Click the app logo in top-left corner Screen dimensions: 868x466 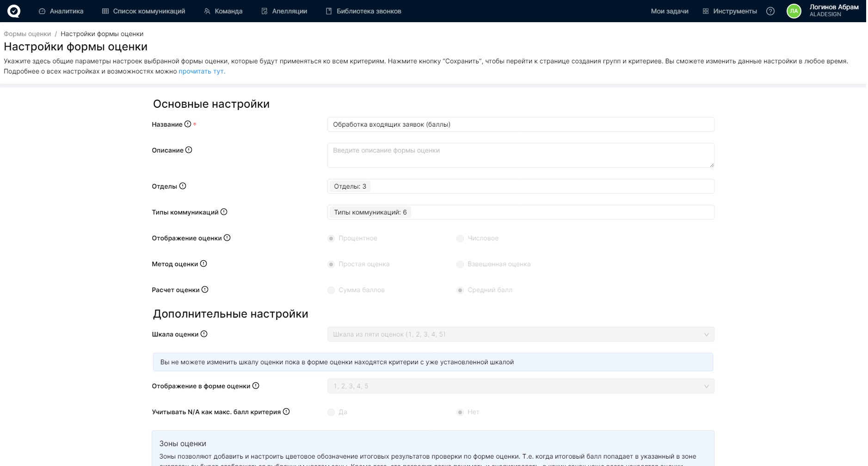14,11
